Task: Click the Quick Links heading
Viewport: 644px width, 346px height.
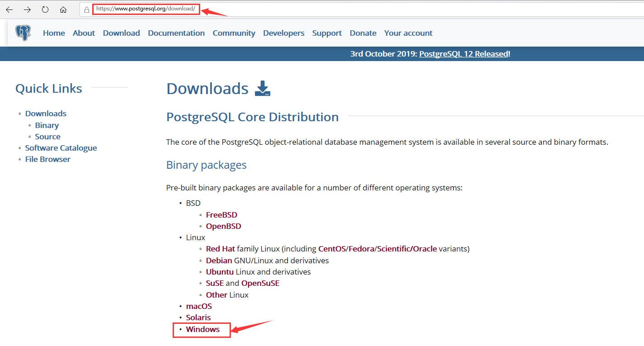Action: click(49, 88)
